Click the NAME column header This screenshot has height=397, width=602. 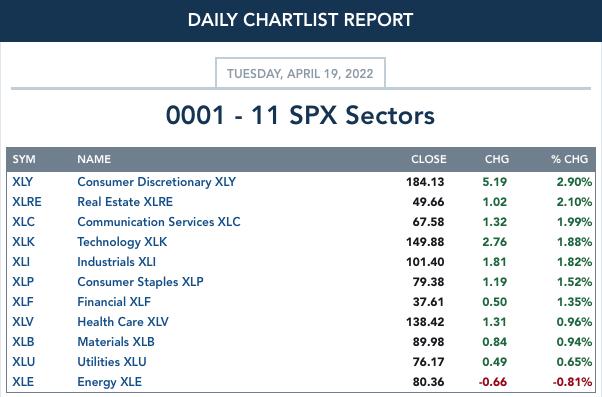click(x=94, y=159)
